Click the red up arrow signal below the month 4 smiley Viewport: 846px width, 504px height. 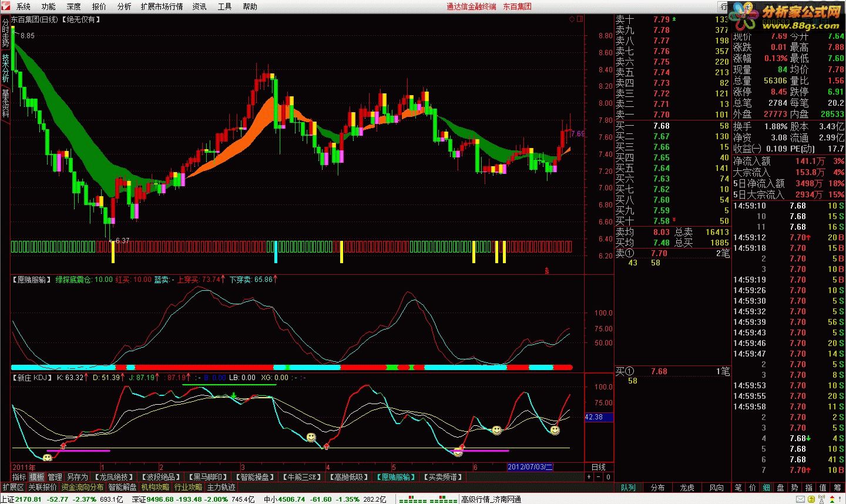(327, 447)
